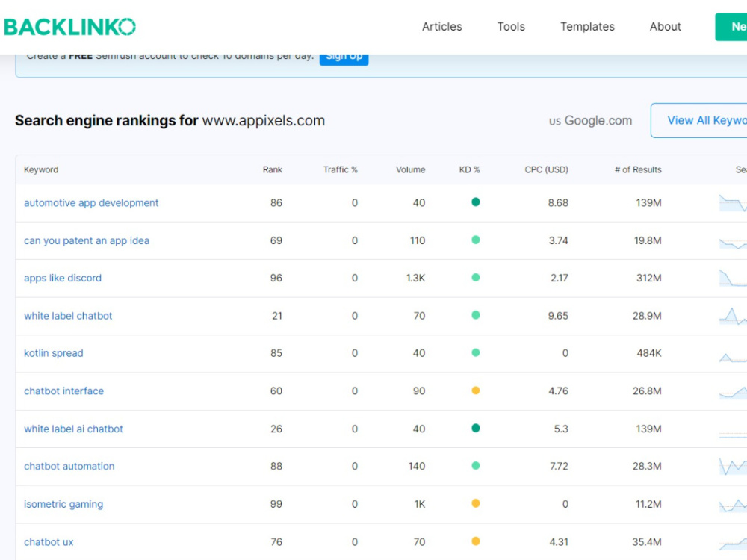Select CPC value 7.72
Screen dimensions: 747x560
pos(559,466)
